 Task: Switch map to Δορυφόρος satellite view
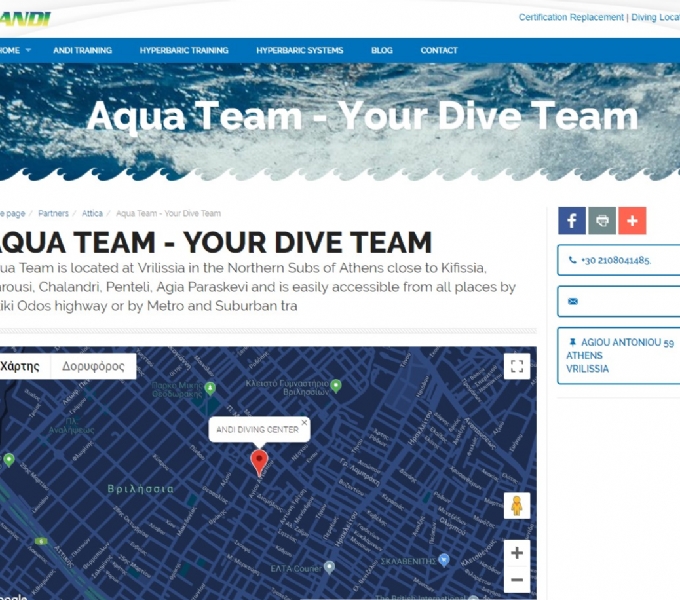tap(93, 366)
